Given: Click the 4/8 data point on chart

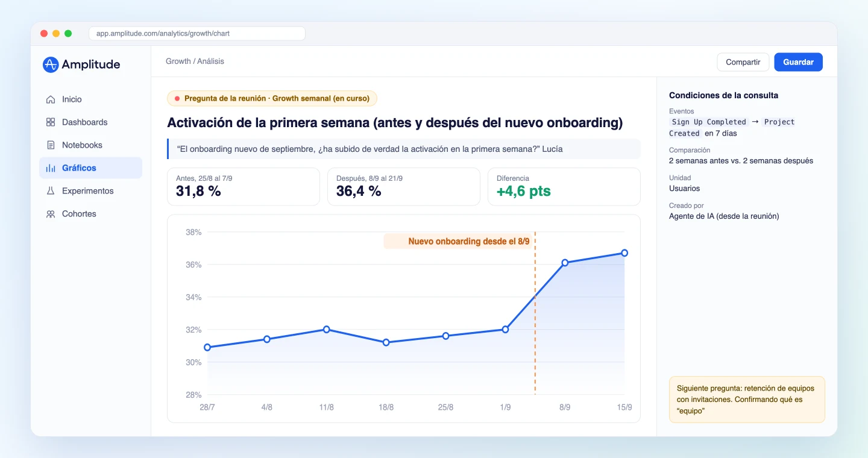Looking at the screenshot, I should point(267,339).
